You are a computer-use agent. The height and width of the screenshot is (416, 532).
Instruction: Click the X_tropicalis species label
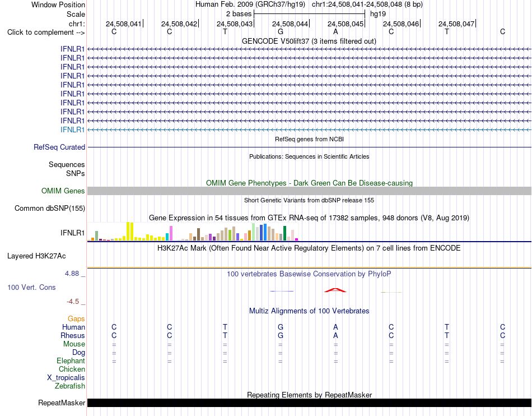click(x=66, y=378)
